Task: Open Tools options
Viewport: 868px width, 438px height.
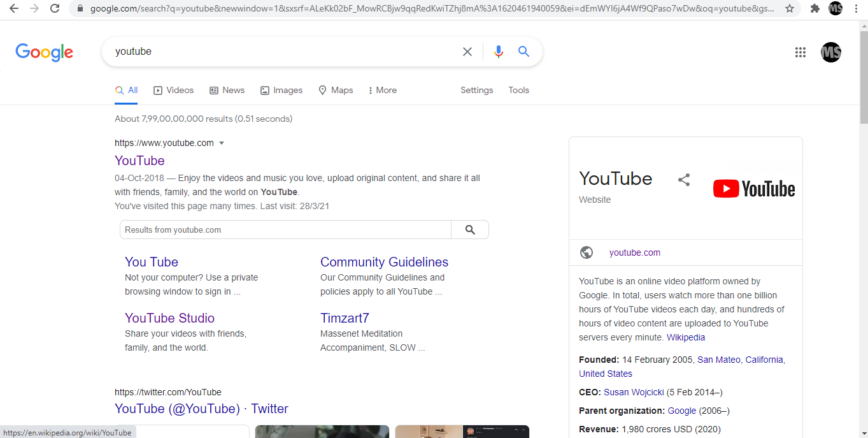Action: click(518, 90)
